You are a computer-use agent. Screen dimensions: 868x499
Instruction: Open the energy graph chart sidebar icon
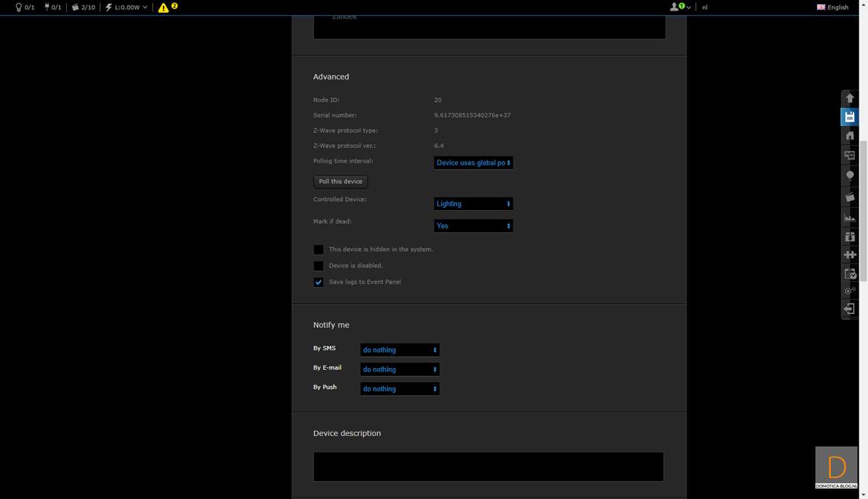point(849,217)
